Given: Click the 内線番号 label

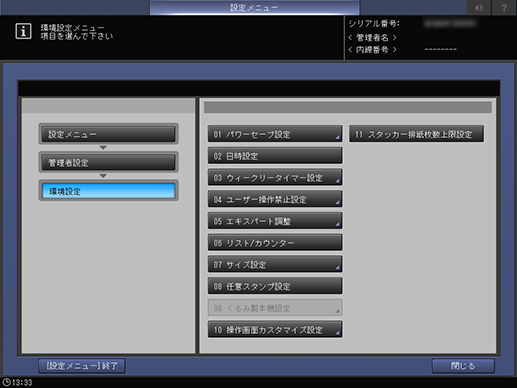Looking at the screenshot, I should point(372,50).
